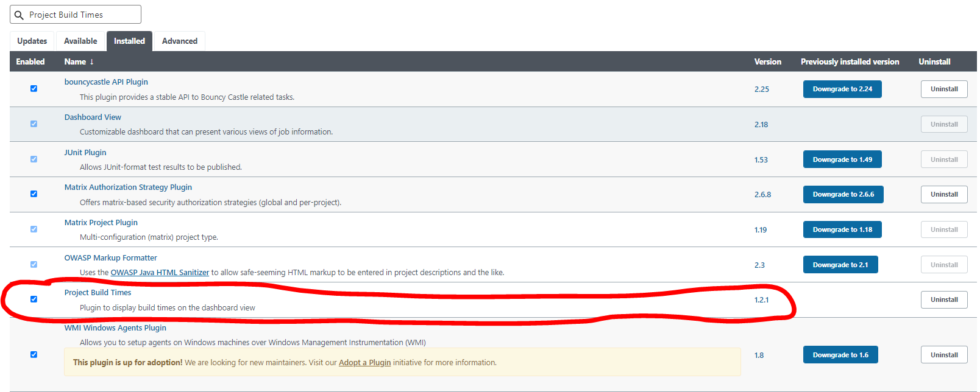This screenshot has height=392, width=980.
Task: Click the Enabled column header
Action: [30, 61]
